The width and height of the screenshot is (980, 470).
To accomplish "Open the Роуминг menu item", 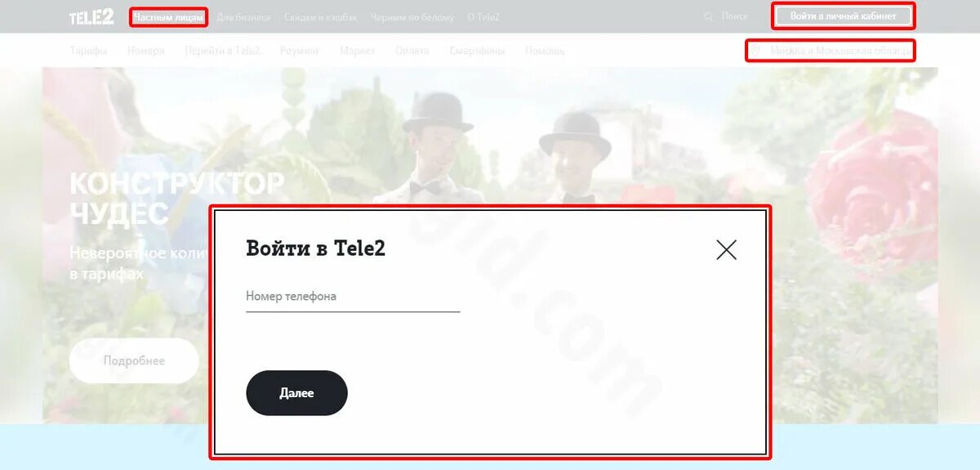I will click(x=300, y=51).
